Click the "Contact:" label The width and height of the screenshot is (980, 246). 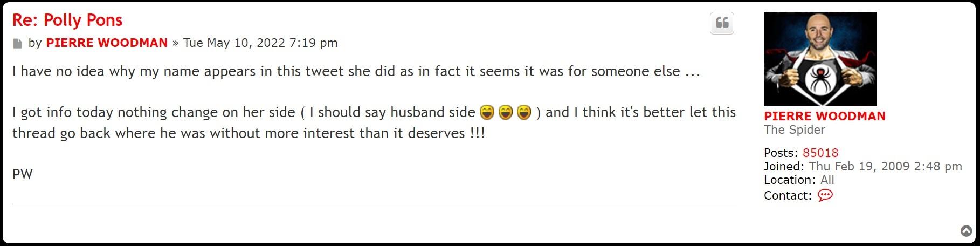coord(787,195)
